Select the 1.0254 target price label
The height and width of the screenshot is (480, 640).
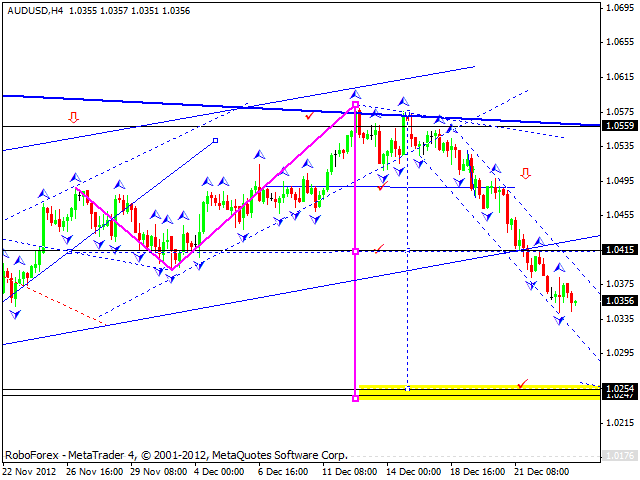tap(619, 388)
